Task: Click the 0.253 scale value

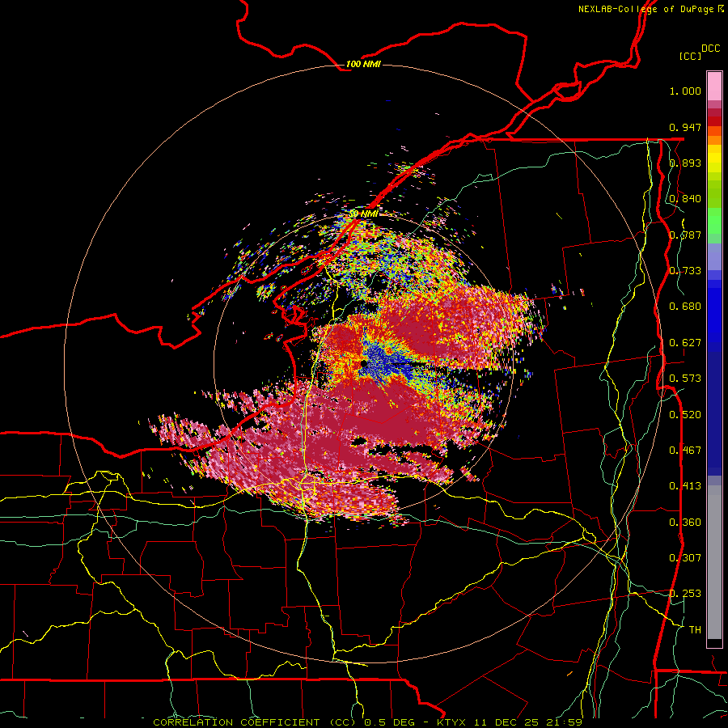Action: 685,594
